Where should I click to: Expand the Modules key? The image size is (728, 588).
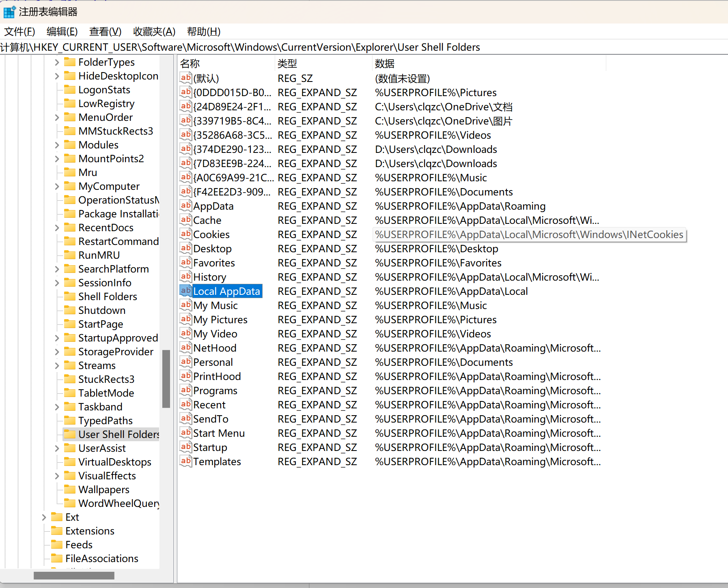coord(57,145)
